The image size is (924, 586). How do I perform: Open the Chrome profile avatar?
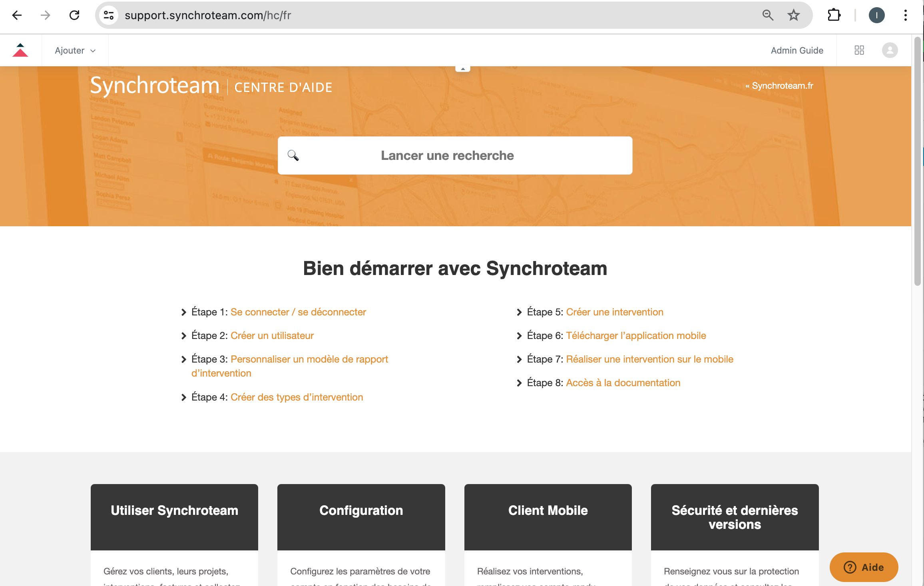pyautogui.click(x=876, y=16)
